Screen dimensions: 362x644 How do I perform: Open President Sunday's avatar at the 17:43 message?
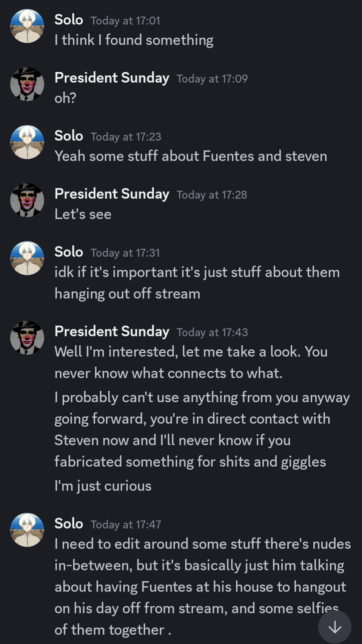coord(27,338)
